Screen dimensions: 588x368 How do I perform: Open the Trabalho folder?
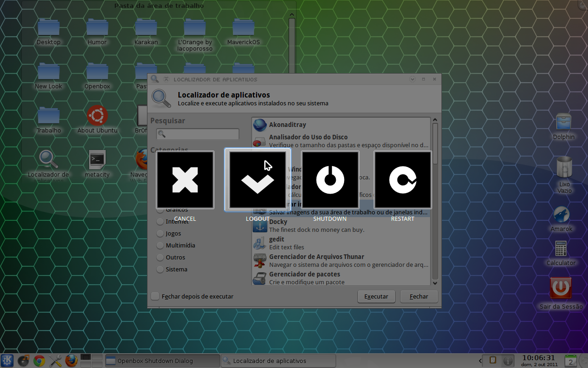click(49, 116)
